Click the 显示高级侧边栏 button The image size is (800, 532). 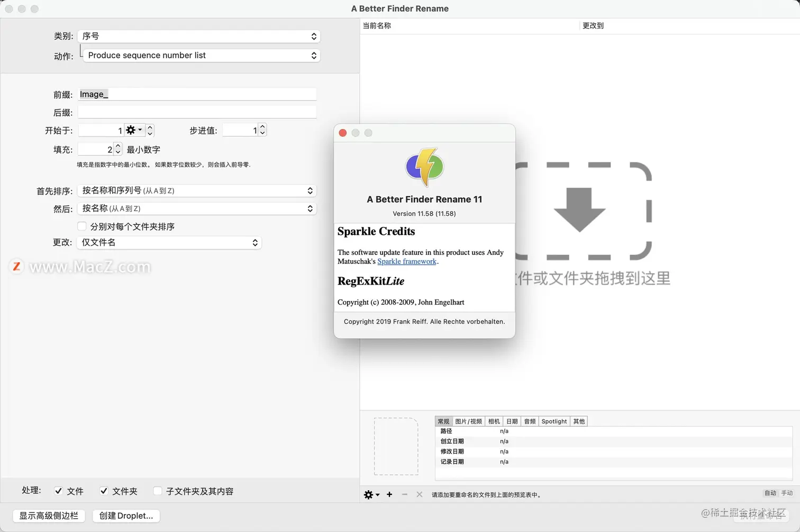click(x=49, y=516)
